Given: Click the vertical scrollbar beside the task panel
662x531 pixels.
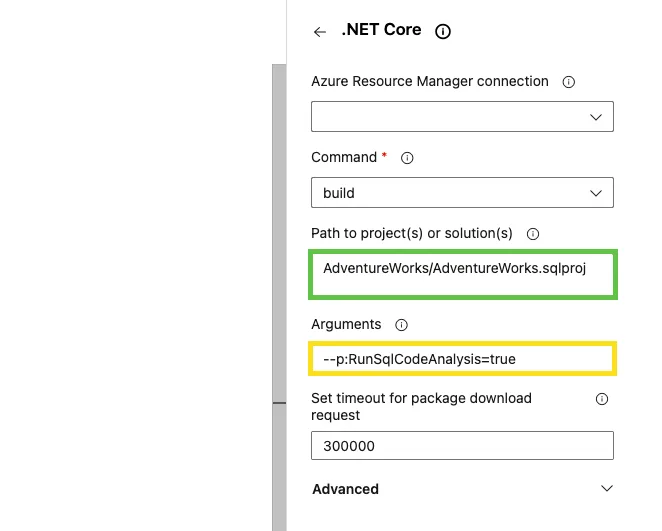Looking at the screenshot, I should point(279,298).
